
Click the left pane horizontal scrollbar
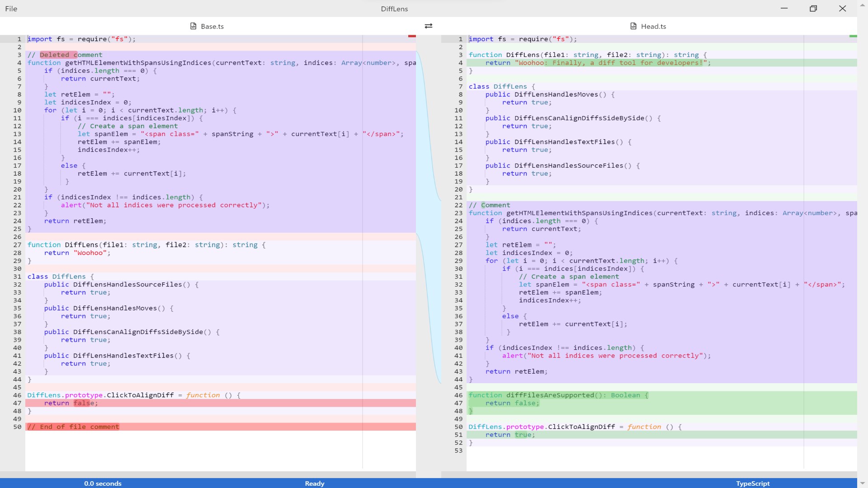[x=208, y=474]
